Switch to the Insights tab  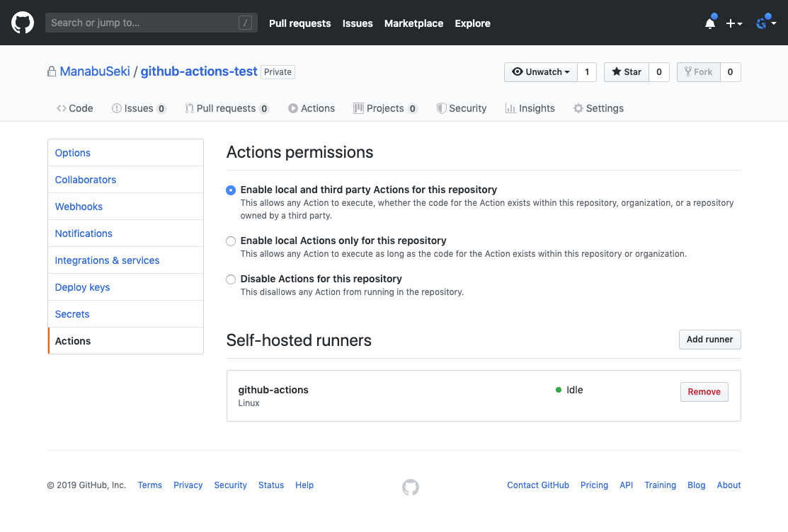click(530, 108)
